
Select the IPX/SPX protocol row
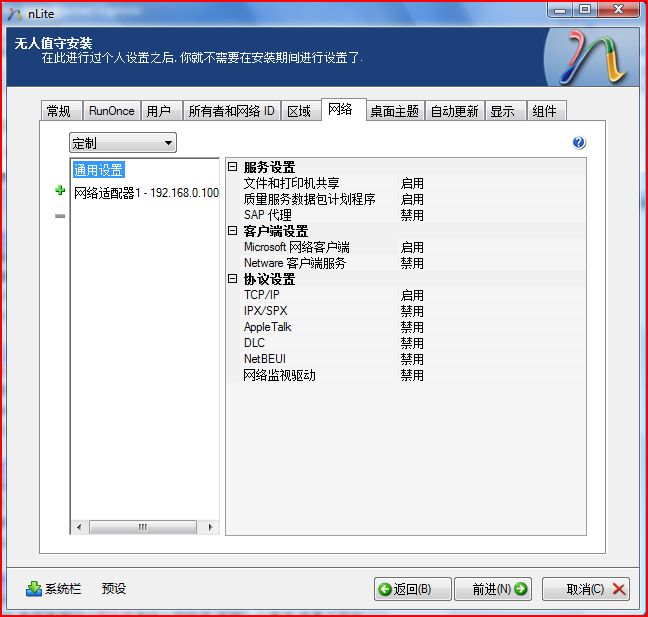coord(406,311)
